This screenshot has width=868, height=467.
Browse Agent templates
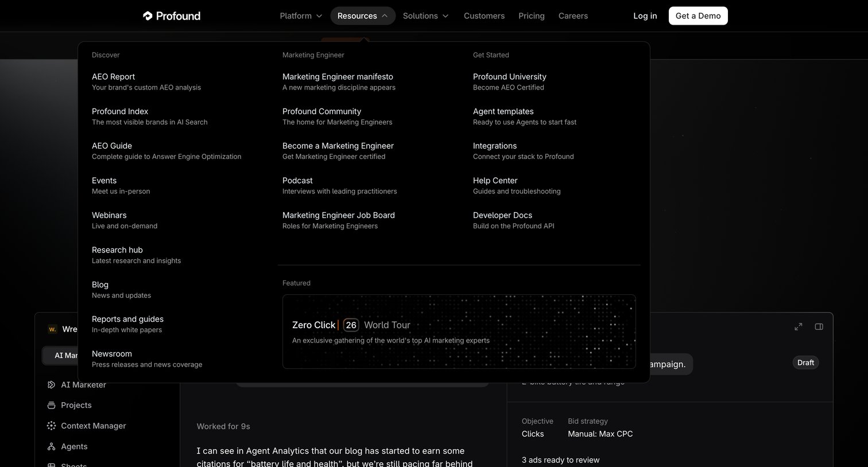[x=524, y=116]
